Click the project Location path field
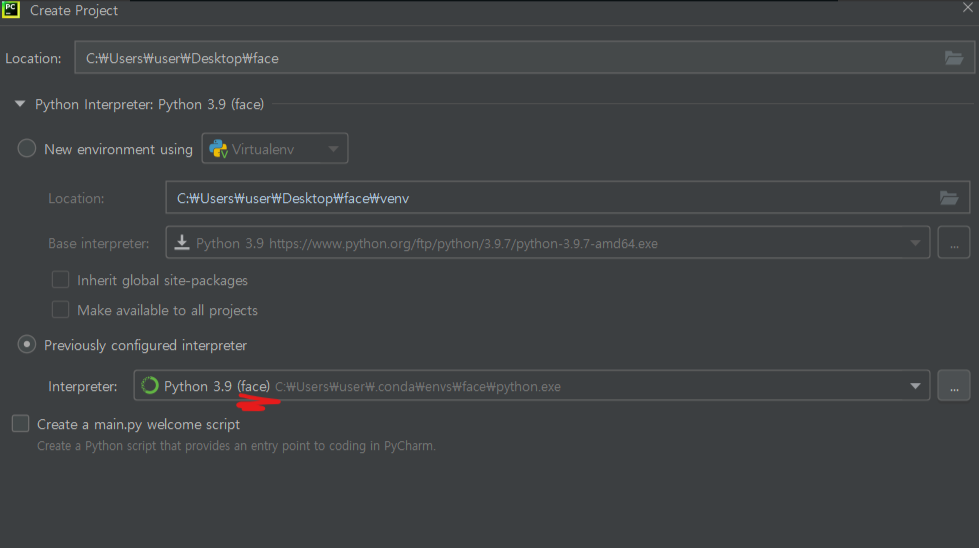The height and width of the screenshot is (548, 979). [524, 57]
